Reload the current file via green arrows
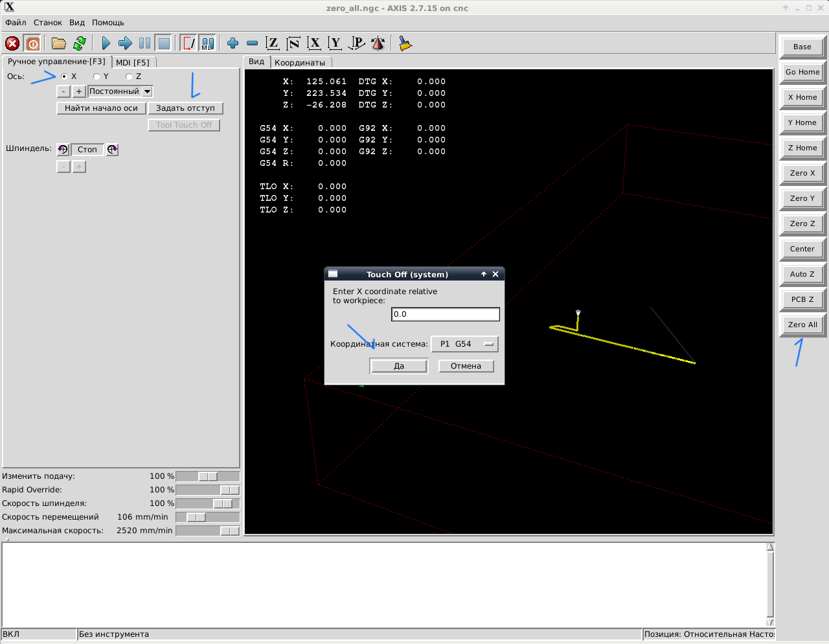 click(80, 43)
